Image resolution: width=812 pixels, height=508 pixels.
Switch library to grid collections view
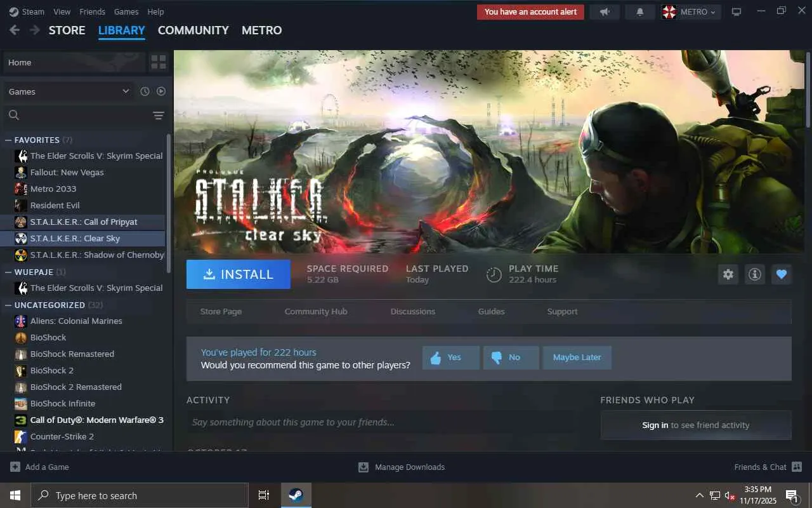click(x=159, y=62)
